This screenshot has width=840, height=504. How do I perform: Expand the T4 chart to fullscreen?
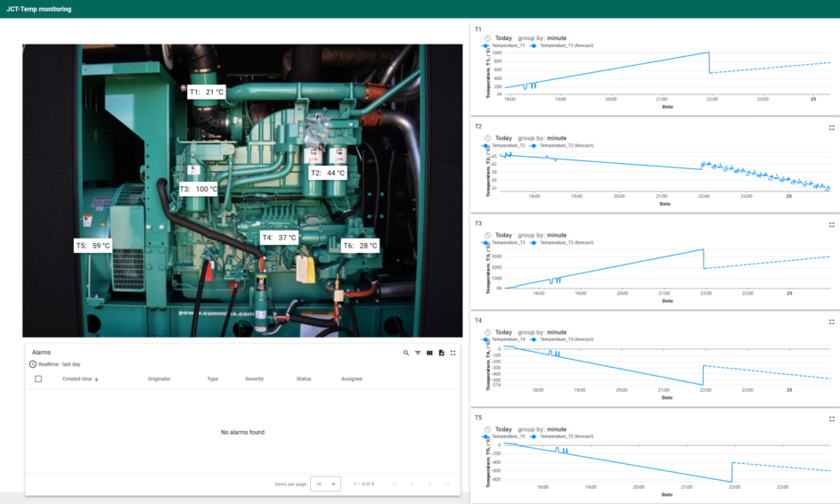[x=832, y=321]
